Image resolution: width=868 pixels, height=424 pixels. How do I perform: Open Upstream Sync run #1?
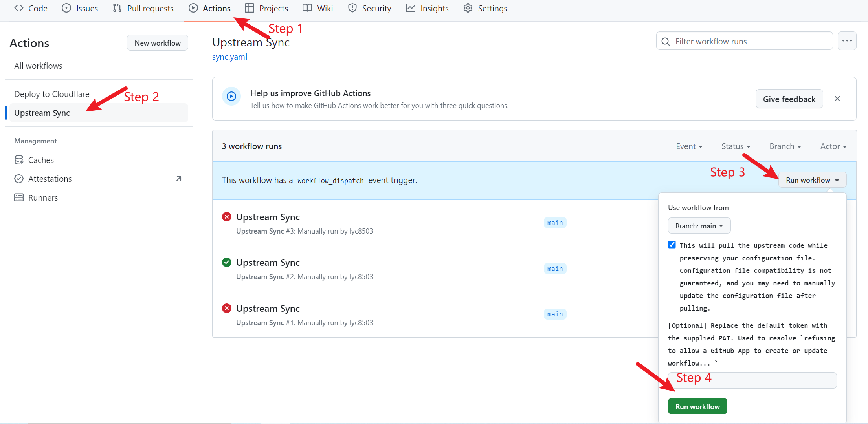click(x=268, y=308)
